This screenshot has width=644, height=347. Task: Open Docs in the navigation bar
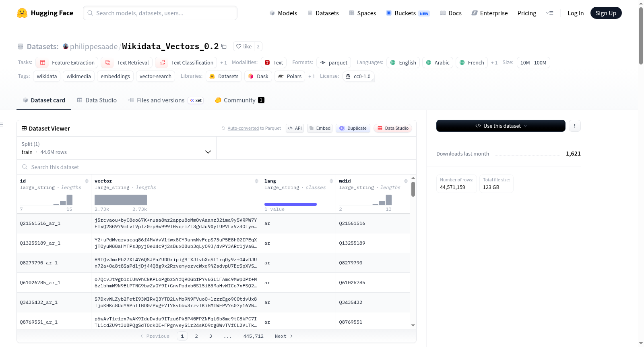(451, 13)
